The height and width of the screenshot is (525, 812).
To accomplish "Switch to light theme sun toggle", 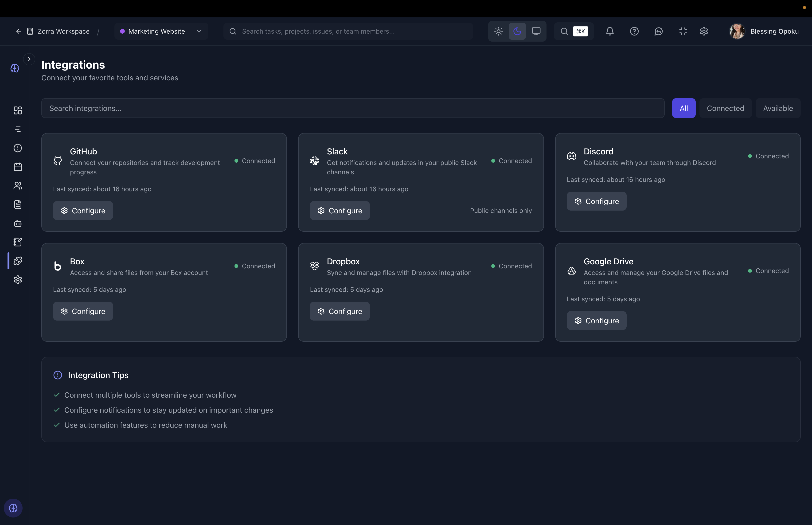I will pos(498,31).
